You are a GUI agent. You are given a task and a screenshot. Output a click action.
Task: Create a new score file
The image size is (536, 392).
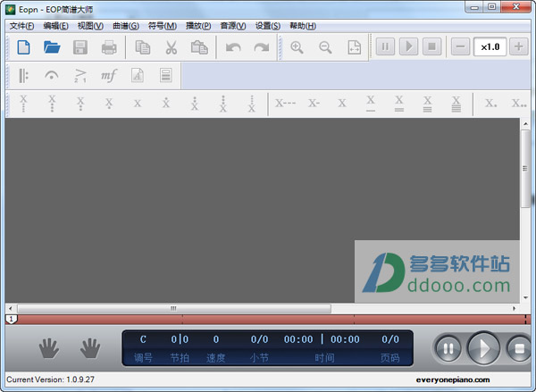23,47
